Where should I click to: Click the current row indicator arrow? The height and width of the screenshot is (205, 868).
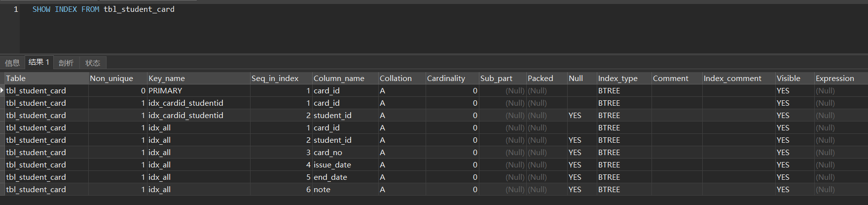point(2,90)
